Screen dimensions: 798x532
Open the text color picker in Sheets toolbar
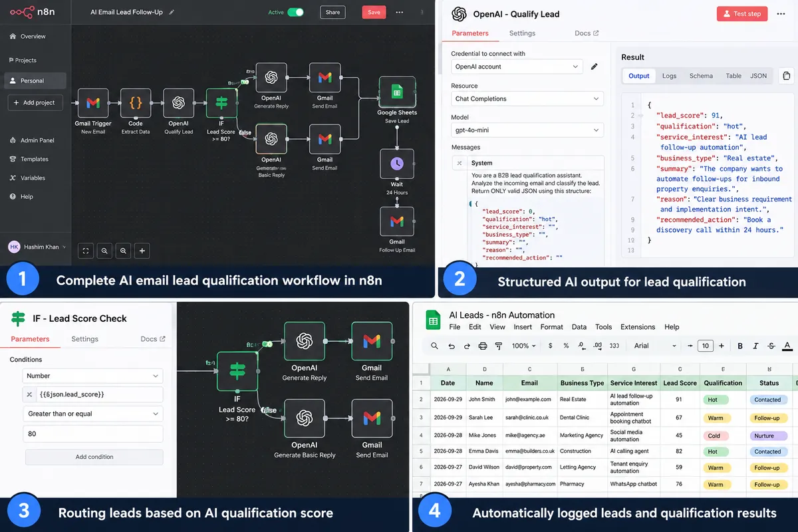click(x=787, y=346)
